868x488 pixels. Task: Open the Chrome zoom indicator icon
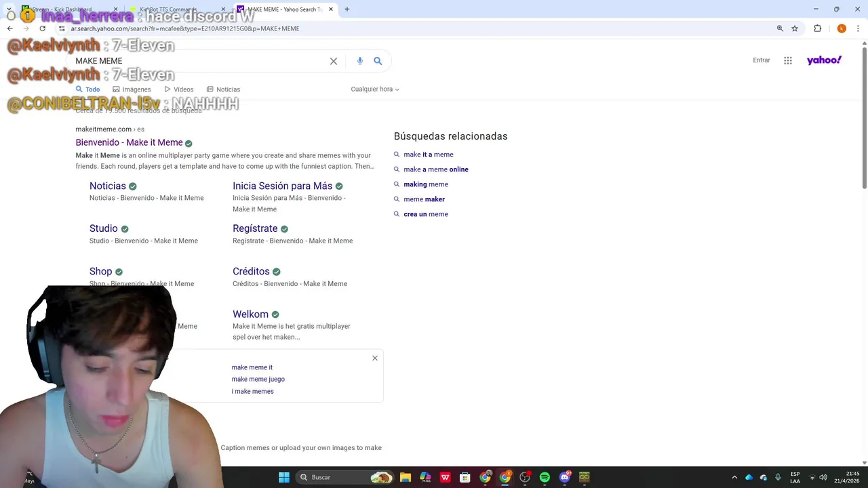coord(780,28)
